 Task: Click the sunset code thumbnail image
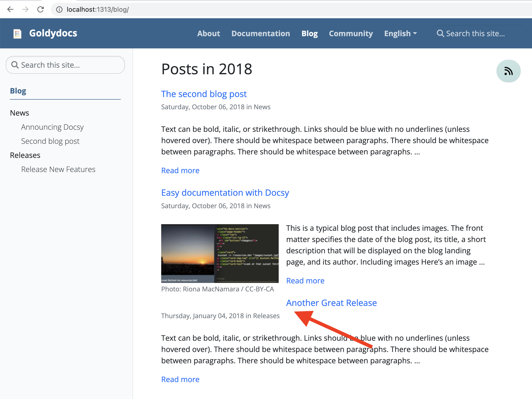tap(219, 253)
